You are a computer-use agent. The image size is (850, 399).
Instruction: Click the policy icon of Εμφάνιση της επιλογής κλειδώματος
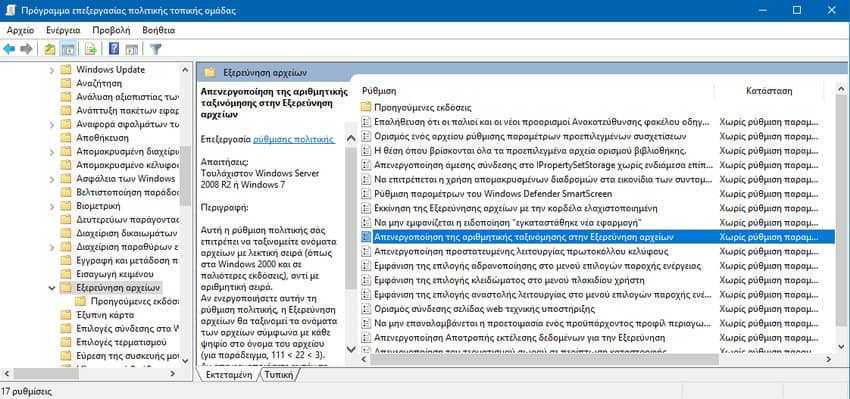point(366,280)
